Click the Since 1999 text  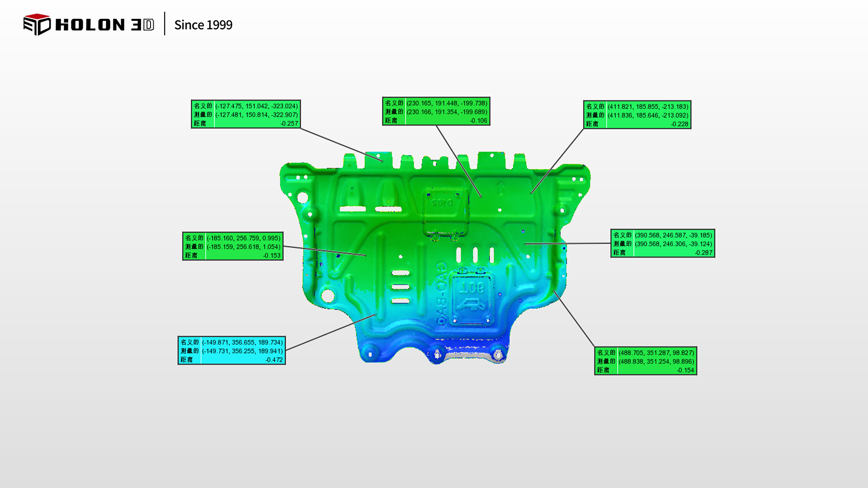tap(203, 25)
